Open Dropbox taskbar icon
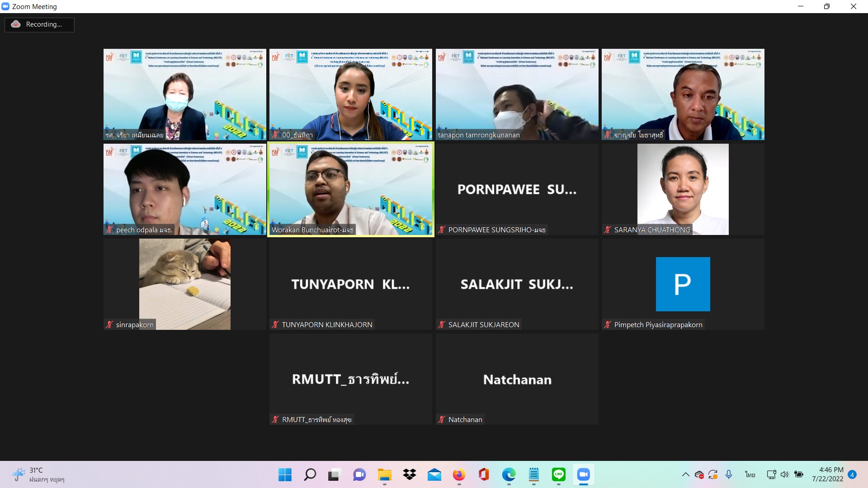 (410, 474)
